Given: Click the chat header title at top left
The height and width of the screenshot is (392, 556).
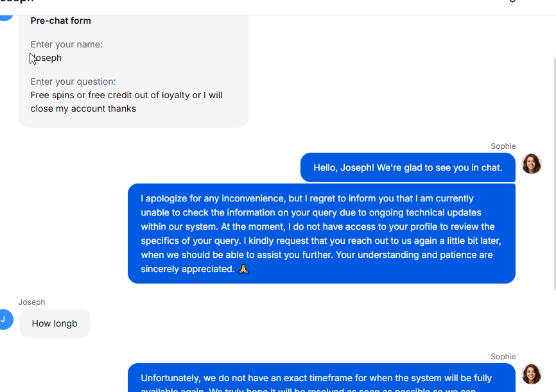Looking at the screenshot, I should pos(17,1).
